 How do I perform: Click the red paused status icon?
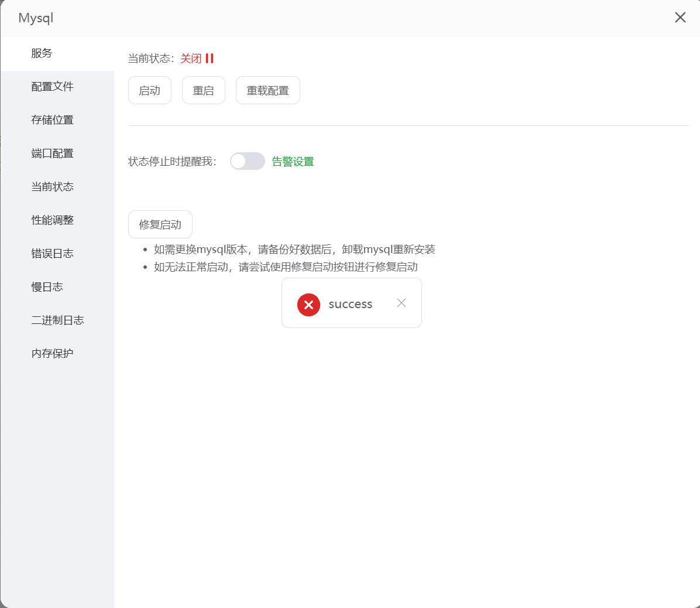click(x=210, y=59)
